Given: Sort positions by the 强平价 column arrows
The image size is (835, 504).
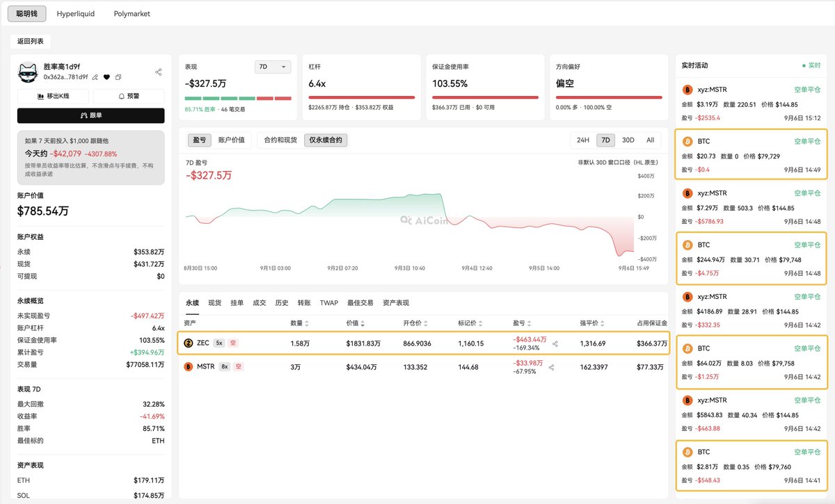Looking at the screenshot, I should (x=602, y=323).
